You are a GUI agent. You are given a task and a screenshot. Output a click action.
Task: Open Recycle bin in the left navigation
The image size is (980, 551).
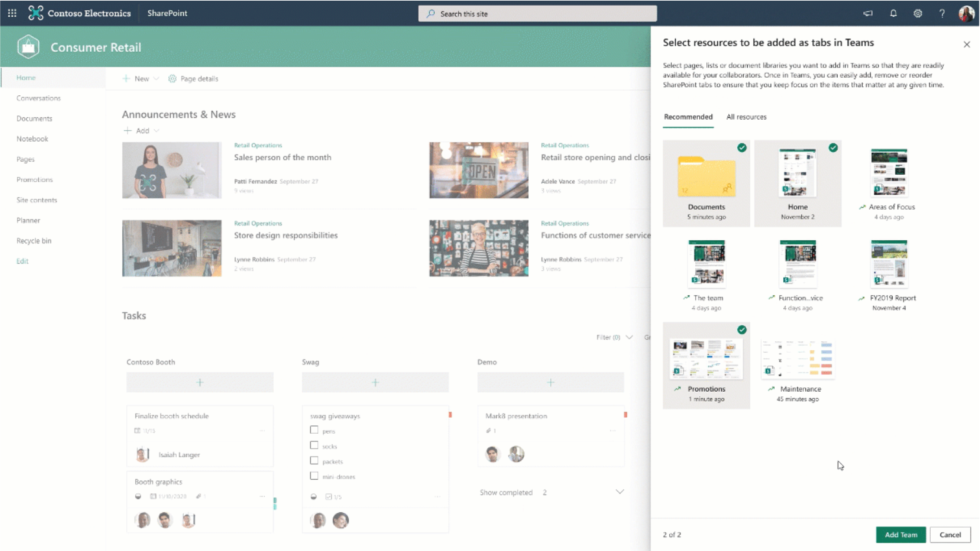pos(34,241)
